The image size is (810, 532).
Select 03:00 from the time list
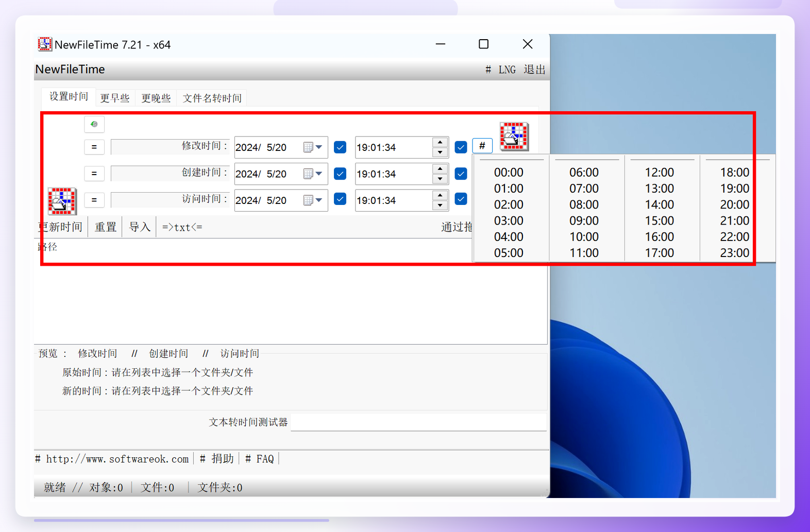[509, 221]
